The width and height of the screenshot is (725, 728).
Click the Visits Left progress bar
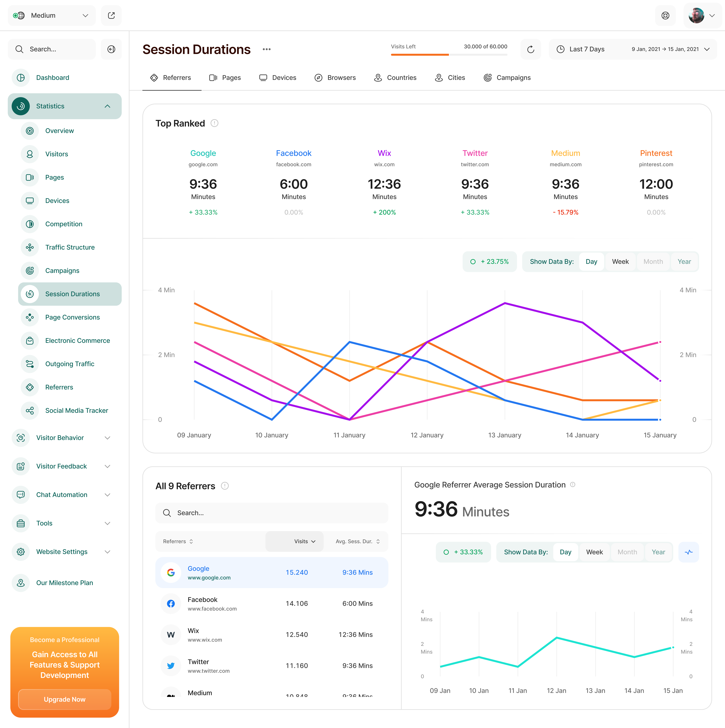(x=449, y=55)
